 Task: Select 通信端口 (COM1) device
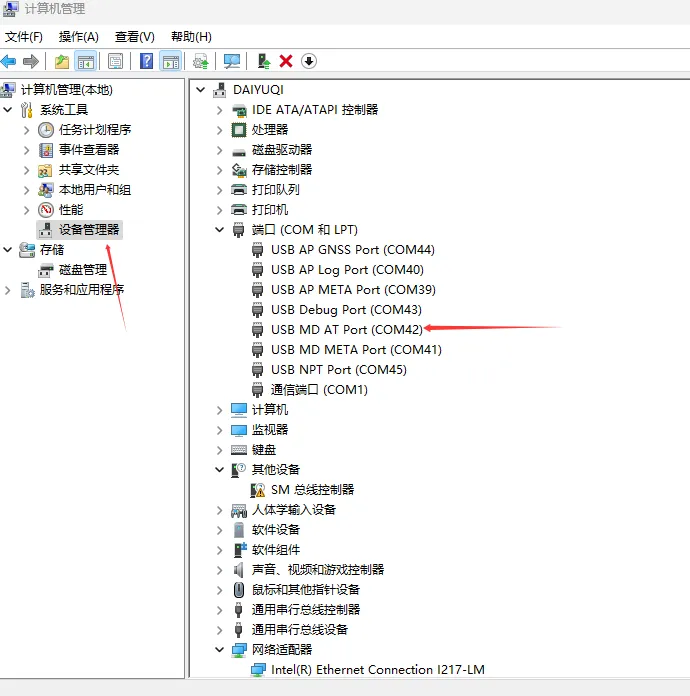tap(319, 390)
